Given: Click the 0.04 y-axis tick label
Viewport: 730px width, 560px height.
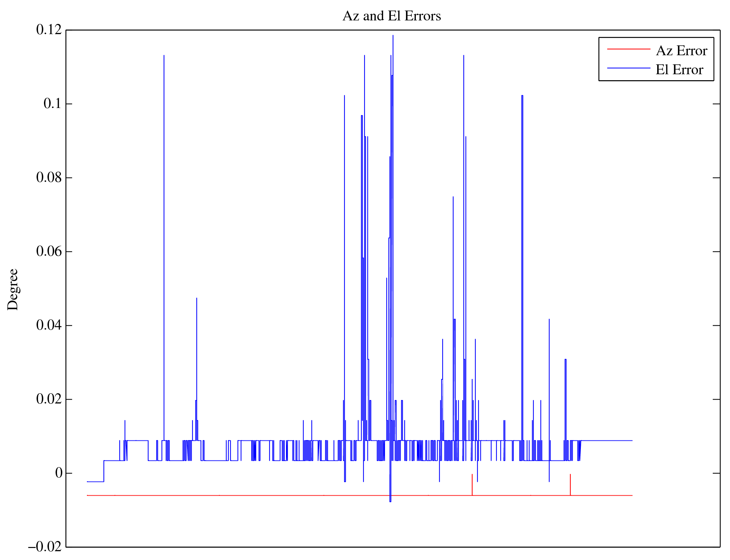Looking at the screenshot, I should tap(49, 325).
